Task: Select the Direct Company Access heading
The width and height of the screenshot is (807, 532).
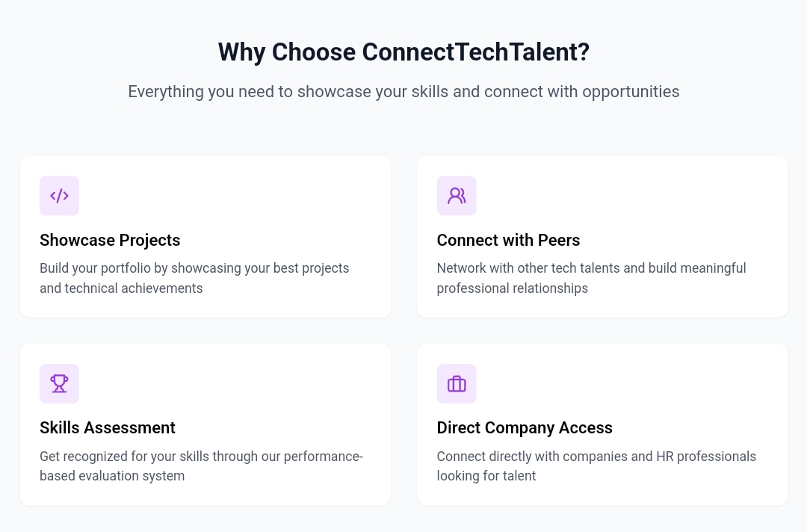Action: [x=525, y=427]
